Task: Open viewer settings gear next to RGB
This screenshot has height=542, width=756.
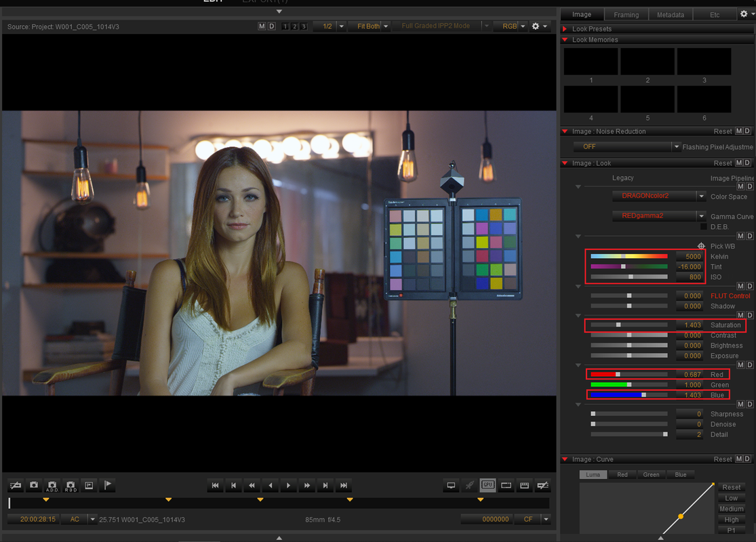Action: click(536, 26)
